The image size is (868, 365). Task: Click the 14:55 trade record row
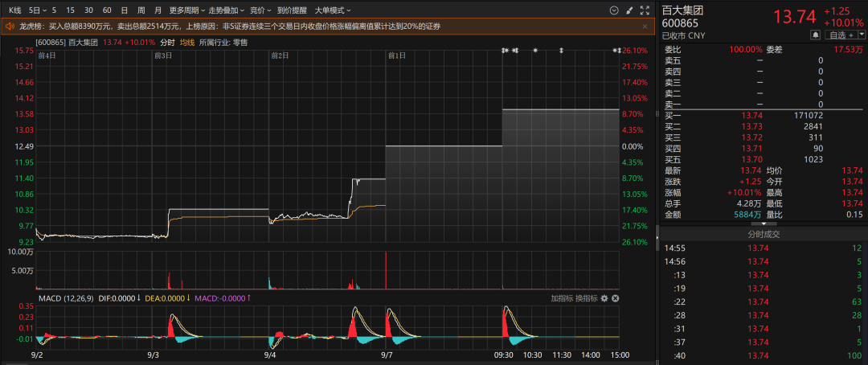point(763,248)
